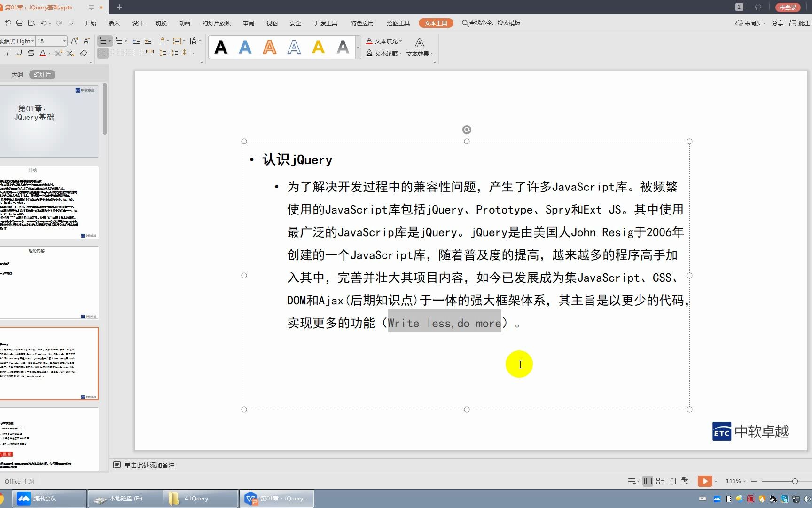
Task: Toggle bulleted list formatting
Action: [102, 41]
